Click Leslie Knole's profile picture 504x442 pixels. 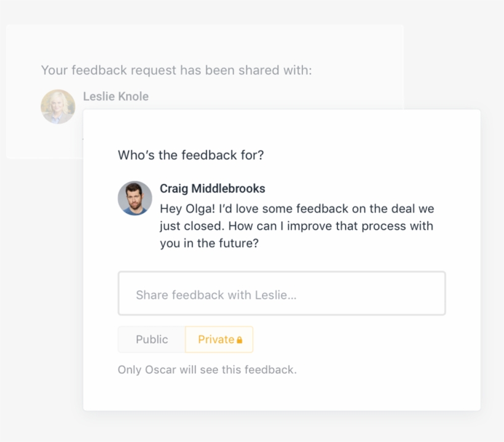point(58,106)
